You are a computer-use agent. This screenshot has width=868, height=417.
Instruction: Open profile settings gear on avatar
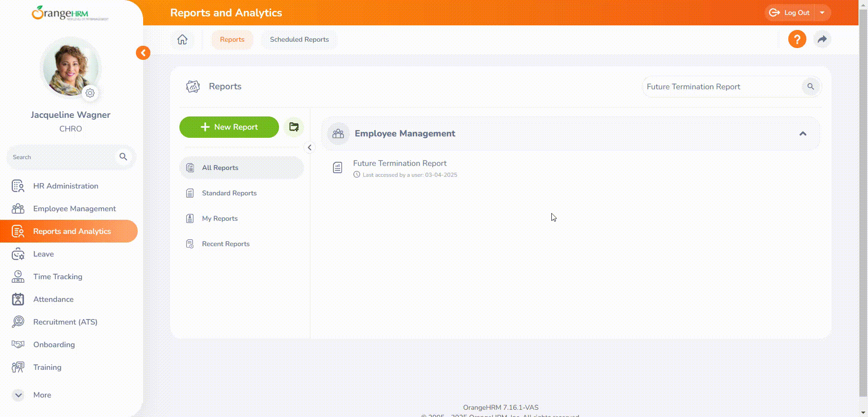coord(90,93)
